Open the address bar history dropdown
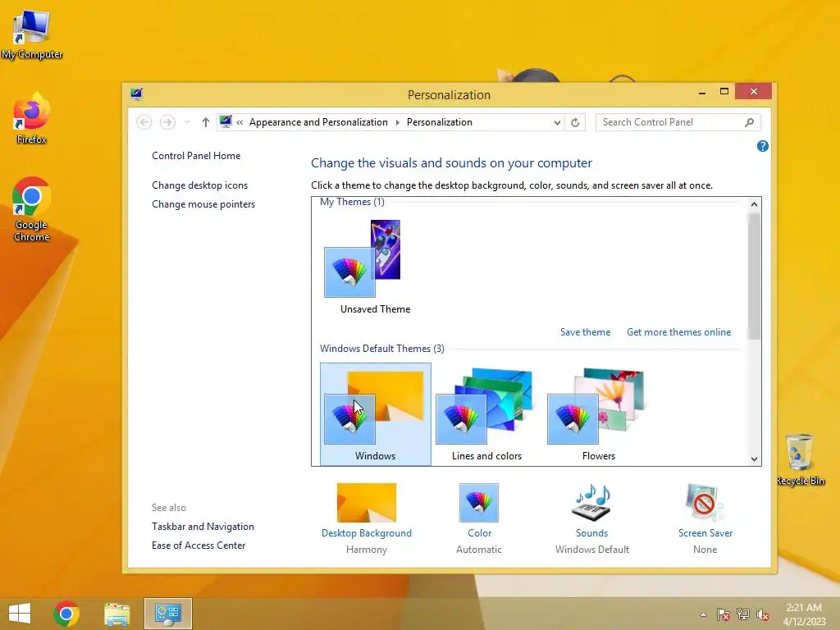 click(x=557, y=122)
